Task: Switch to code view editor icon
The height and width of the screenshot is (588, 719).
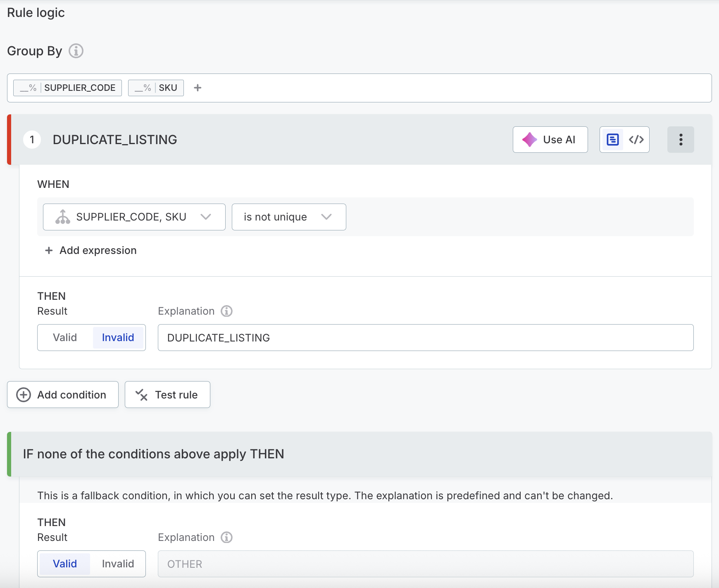Action: 636,140
